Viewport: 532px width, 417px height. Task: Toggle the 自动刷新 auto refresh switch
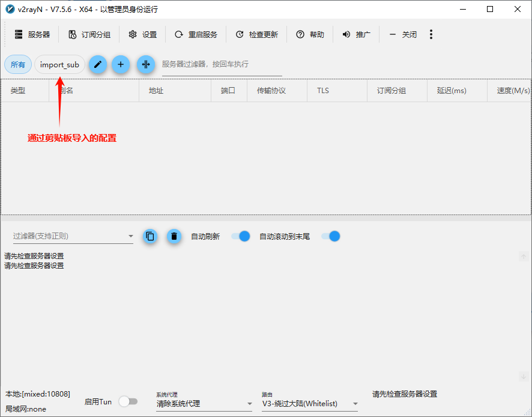click(241, 236)
